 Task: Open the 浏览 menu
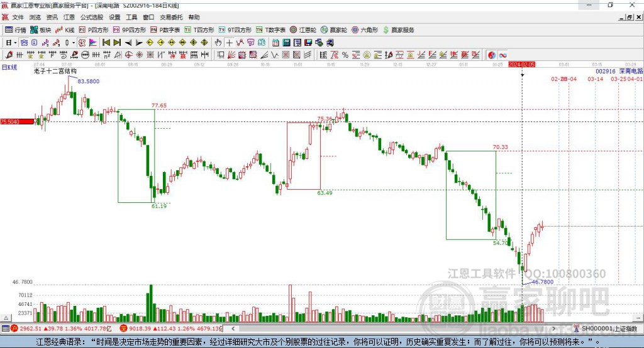click(x=35, y=17)
